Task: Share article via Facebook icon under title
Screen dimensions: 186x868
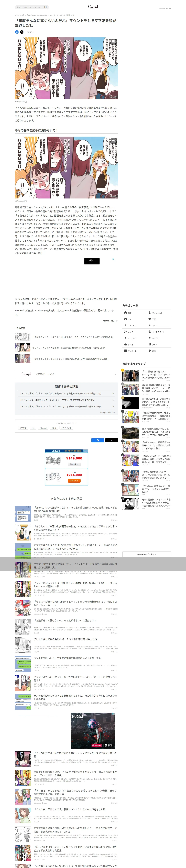Action: coord(17,32)
